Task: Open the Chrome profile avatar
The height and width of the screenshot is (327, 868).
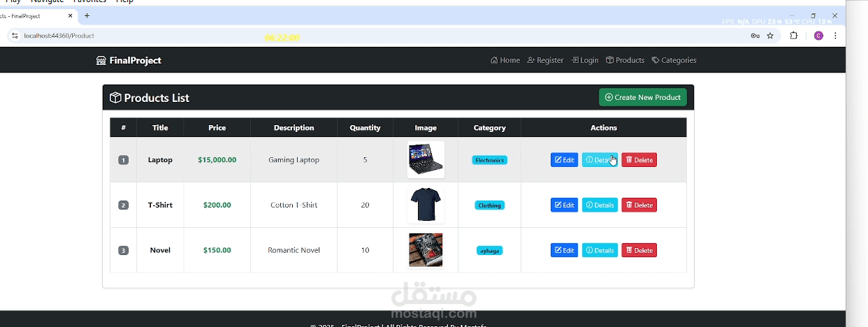Action: (818, 36)
